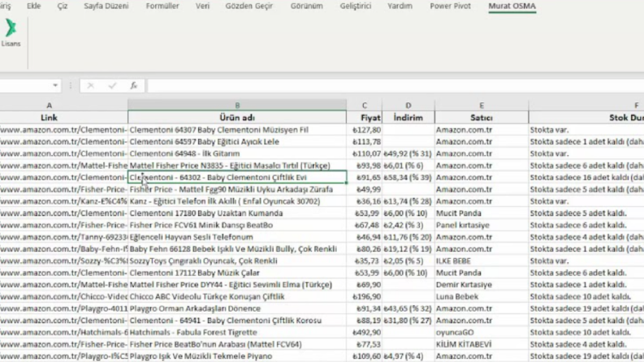Viewport: 644px width, 362px height.
Task: Select cell Playgro Orman Arkadaşları Dönence
Action: pyautogui.click(x=237, y=308)
